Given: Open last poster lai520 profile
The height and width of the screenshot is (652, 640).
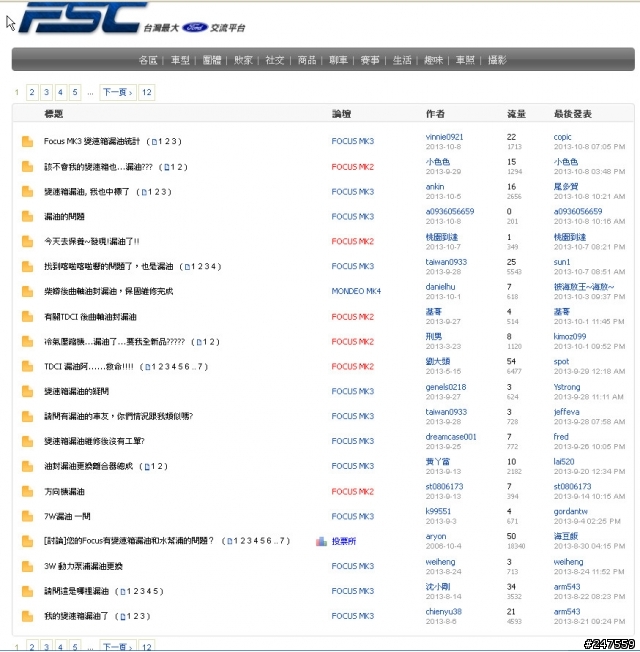Looking at the screenshot, I should click(x=564, y=462).
